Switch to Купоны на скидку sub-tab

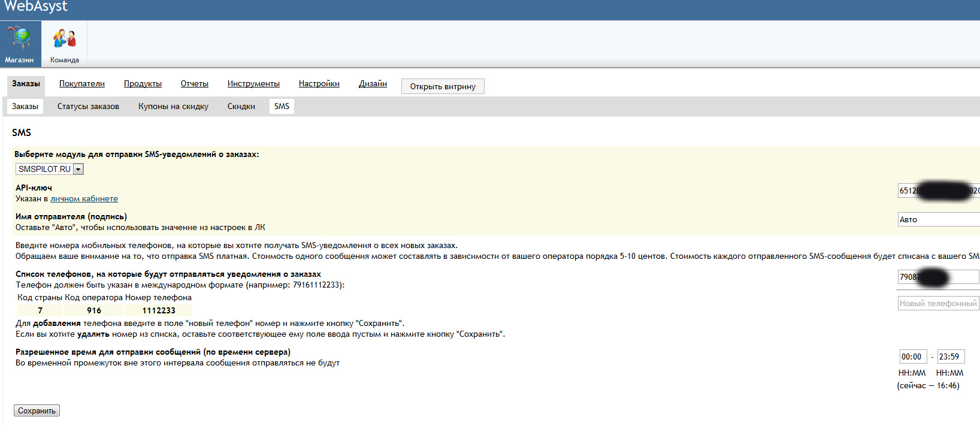point(173,107)
